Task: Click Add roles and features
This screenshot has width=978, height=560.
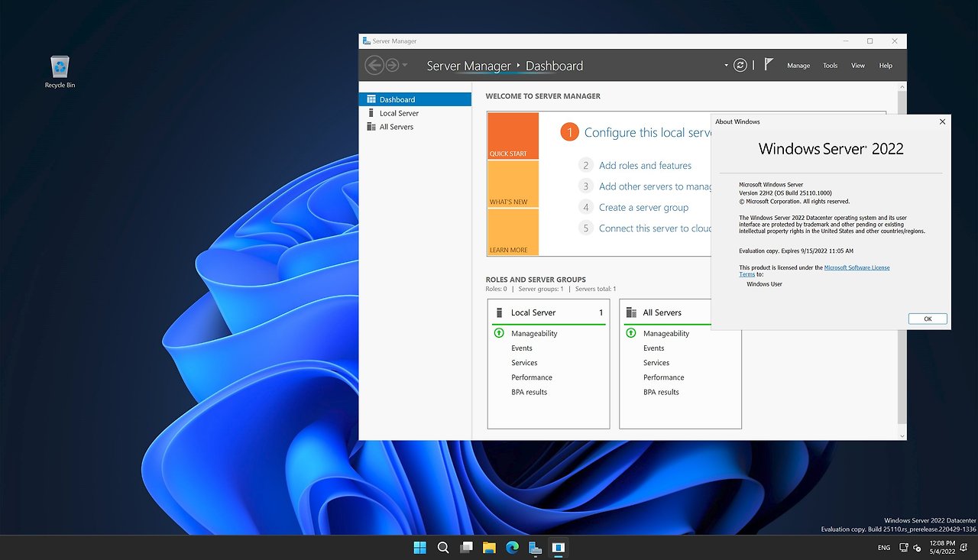Action: point(645,165)
